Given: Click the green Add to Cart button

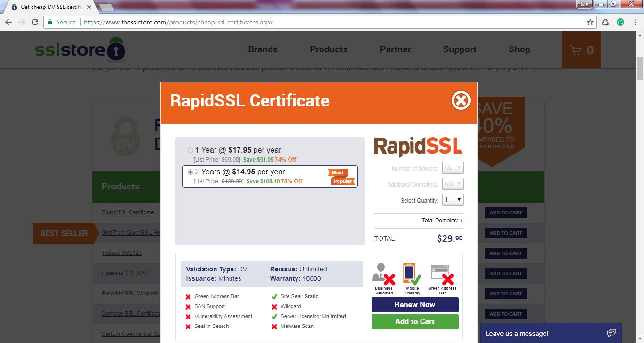Looking at the screenshot, I should (x=414, y=321).
